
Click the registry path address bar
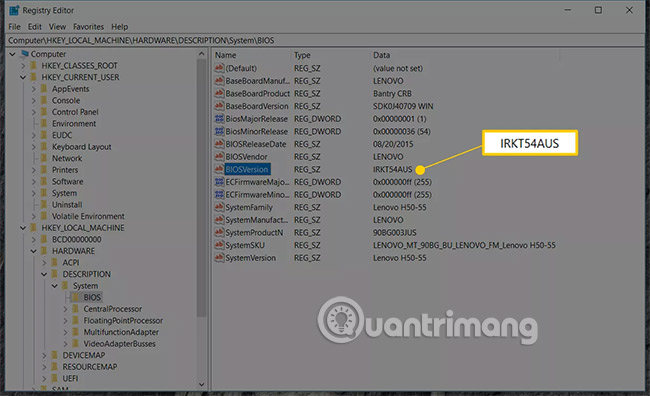pyautogui.click(x=325, y=40)
